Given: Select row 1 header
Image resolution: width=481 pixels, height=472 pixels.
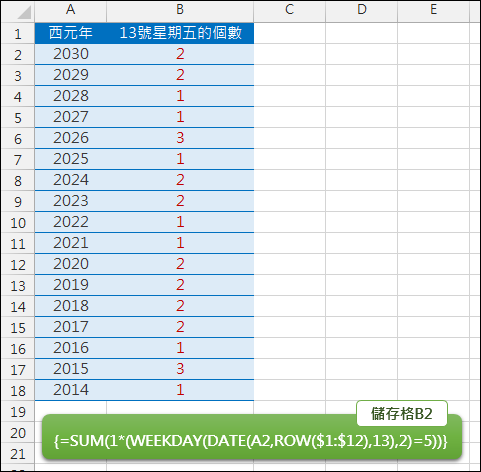Looking at the screenshot, I should [18, 34].
